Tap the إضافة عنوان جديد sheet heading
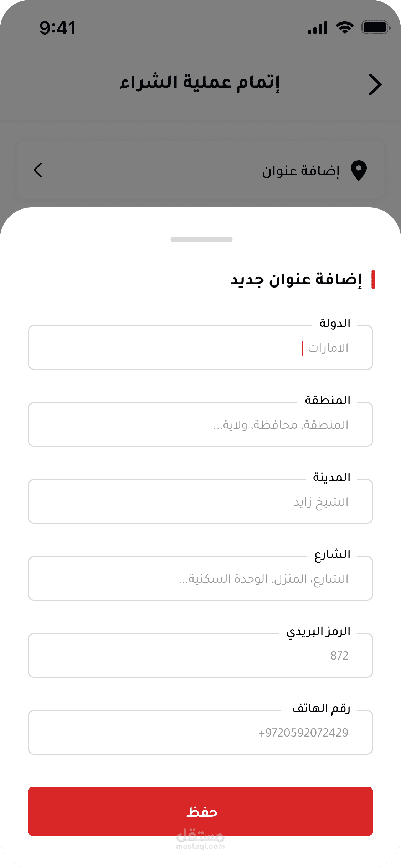Viewport: 401px width, 868px height. point(296,280)
